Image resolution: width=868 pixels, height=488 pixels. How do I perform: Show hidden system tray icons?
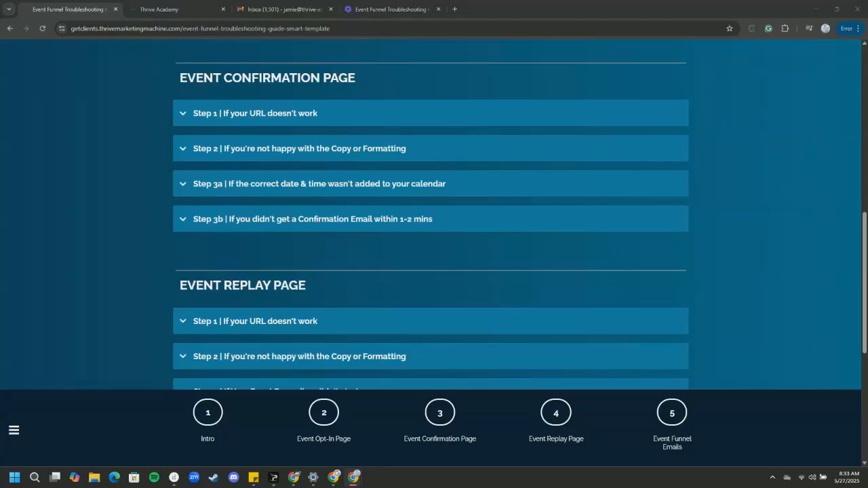[x=772, y=477]
